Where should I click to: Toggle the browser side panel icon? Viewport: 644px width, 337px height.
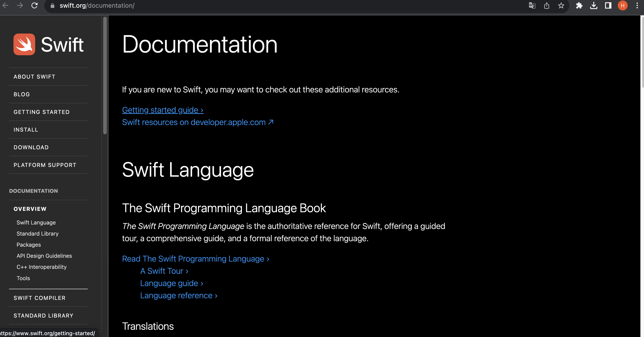tap(608, 5)
